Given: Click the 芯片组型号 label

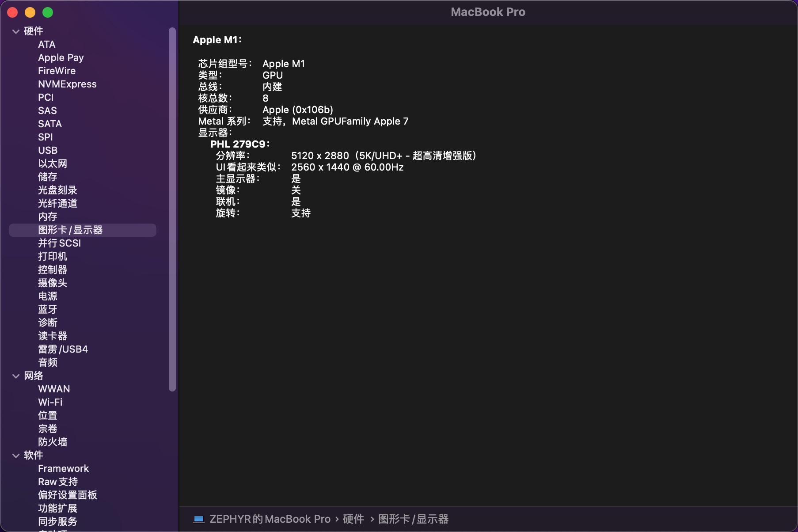Looking at the screenshot, I should (225, 64).
